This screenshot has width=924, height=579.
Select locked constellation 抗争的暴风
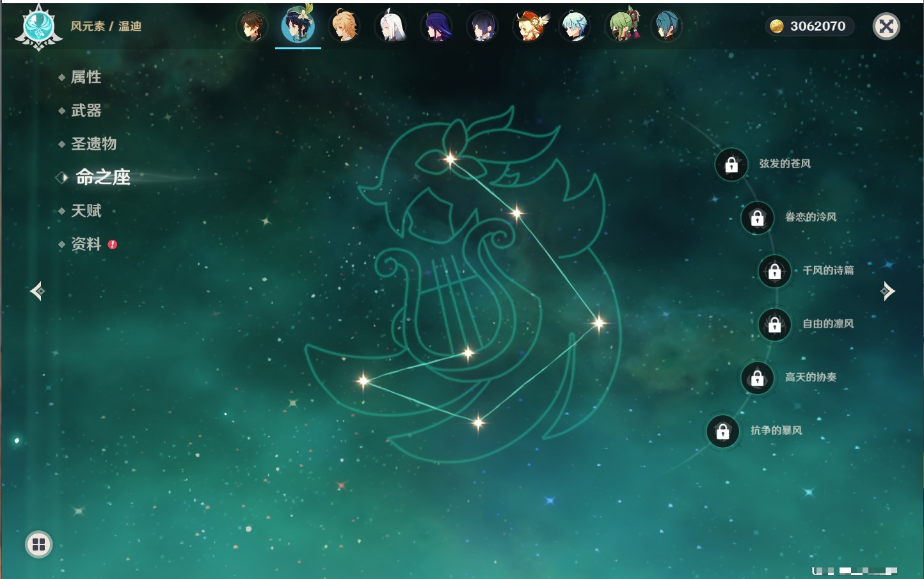(722, 431)
